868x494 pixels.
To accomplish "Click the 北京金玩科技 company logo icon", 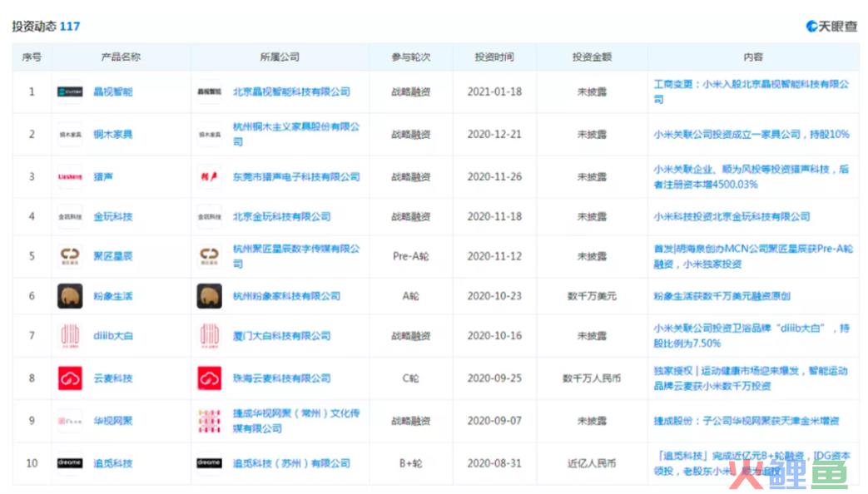I will (209, 217).
